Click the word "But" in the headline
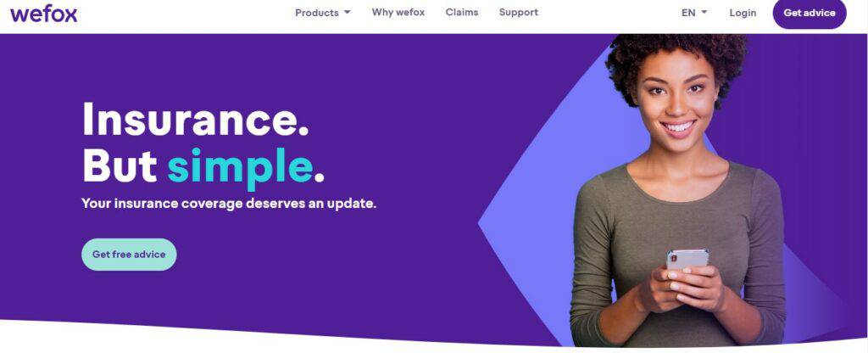Viewport: 868px width, 353px height. pos(120,166)
